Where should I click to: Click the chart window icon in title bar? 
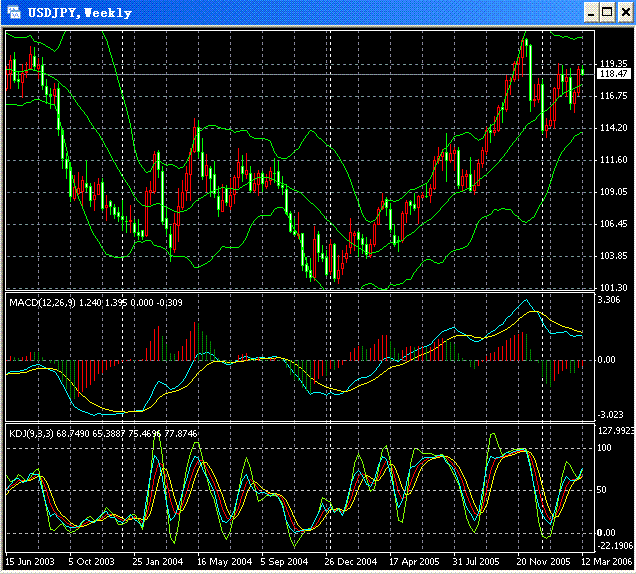[x=14, y=12]
